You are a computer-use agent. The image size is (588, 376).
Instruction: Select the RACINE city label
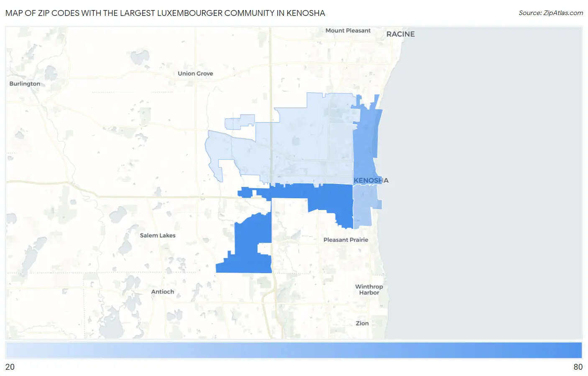(x=400, y=34)
